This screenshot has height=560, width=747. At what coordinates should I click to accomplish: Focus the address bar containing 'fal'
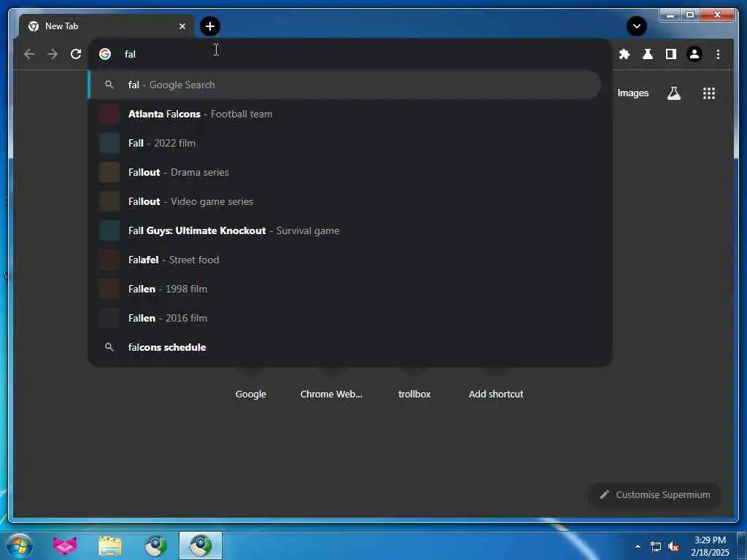click(x=350, y=54)
